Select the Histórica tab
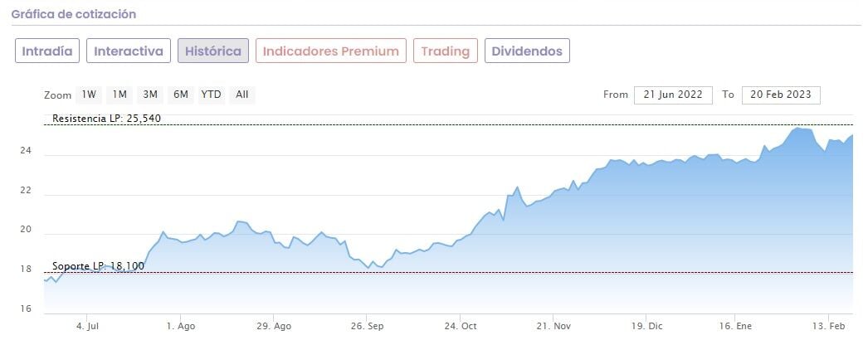The width and height of the screenshot is (868, 345). (x=213, y=51)
